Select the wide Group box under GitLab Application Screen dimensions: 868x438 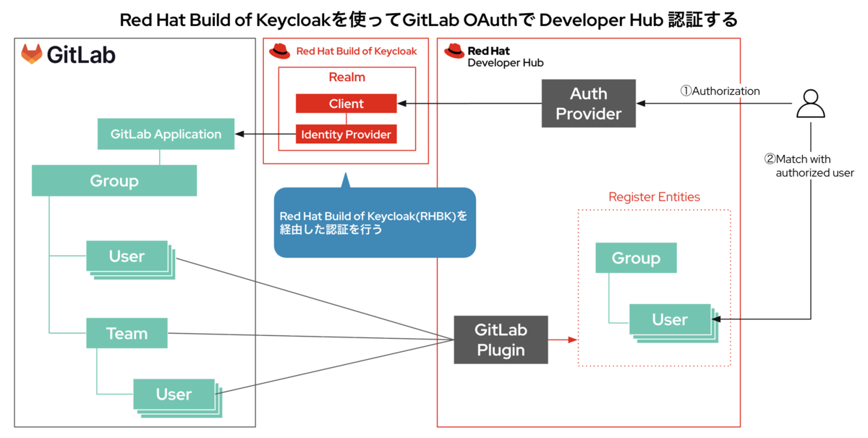114,180
